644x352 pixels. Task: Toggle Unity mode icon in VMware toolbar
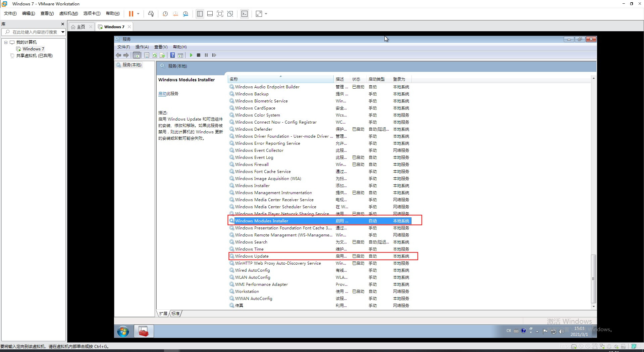[230, 14]
